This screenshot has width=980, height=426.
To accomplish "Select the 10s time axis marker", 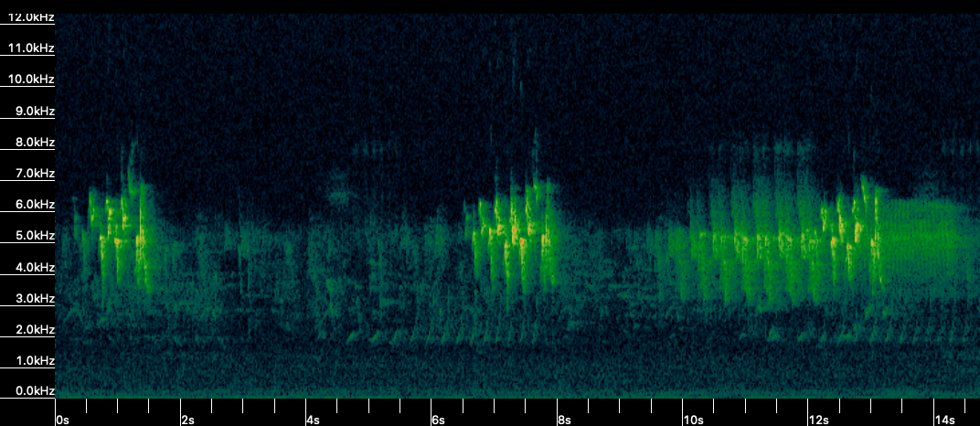I will coord(693,420).
